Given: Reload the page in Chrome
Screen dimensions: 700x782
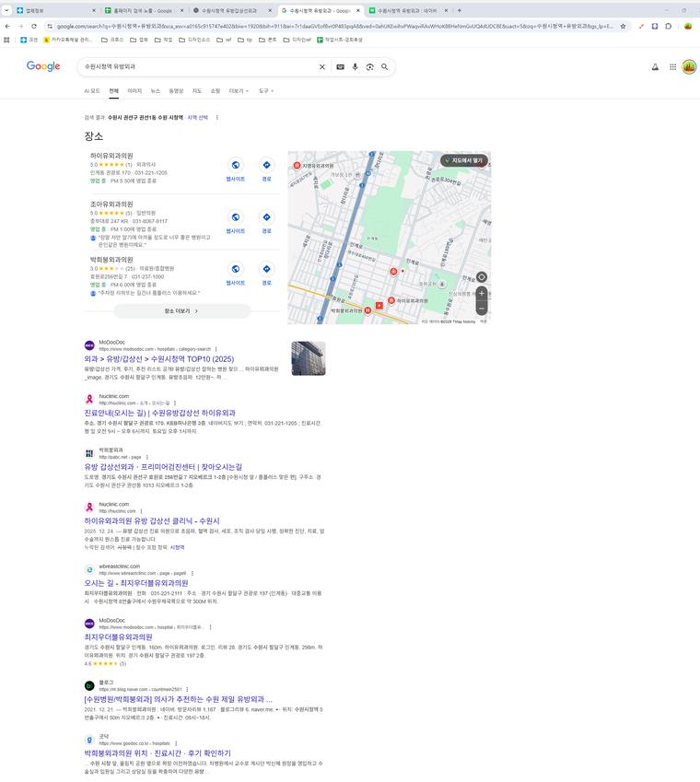Looking at the screenshot, I should click(34, 27).
